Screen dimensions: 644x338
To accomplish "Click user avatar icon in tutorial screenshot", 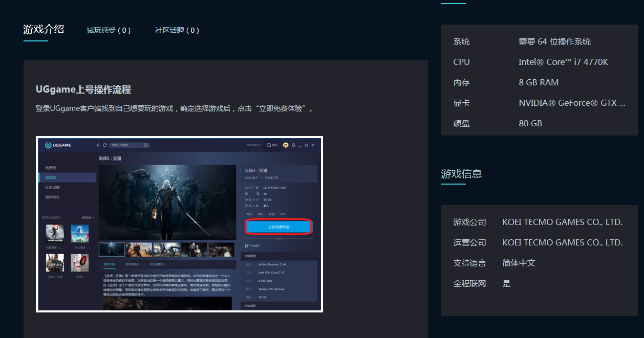I will click(286, 145).
